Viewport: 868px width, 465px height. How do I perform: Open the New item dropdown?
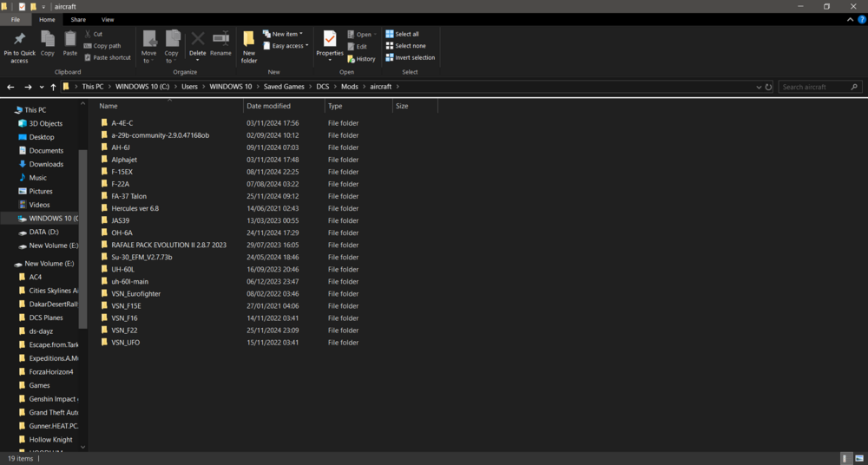[x=282, y=34]
